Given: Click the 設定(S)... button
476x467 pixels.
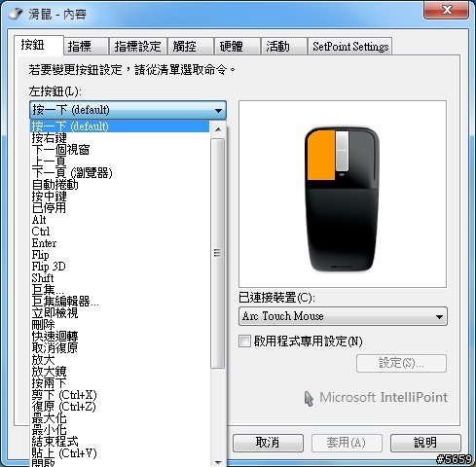Looking at the screenshot, I should pos(401,363).
